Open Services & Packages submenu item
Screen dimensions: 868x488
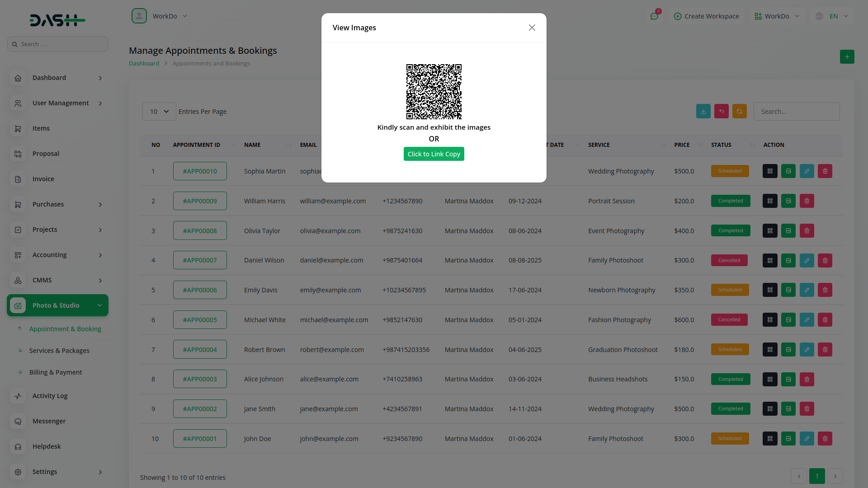[x=59, y=351]
